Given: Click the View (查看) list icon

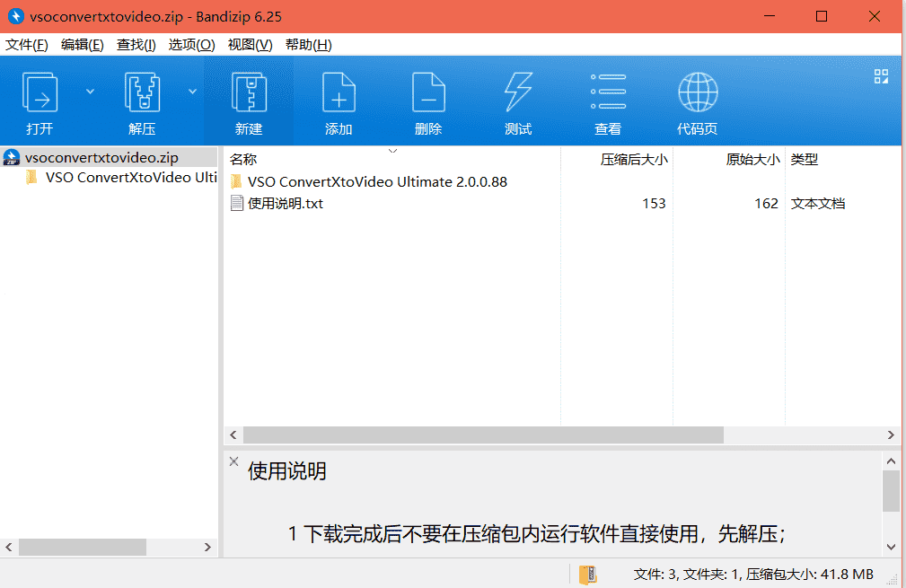Looking at the screenshot, I should point(608,92).
